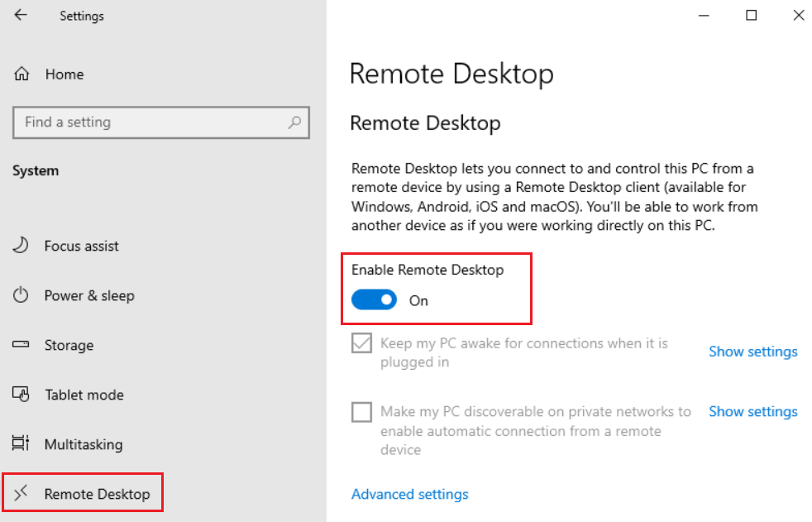The height and width of the screenshot is (522, 812).
Task: Select Multitasking in sidebar
Action: 84,444
